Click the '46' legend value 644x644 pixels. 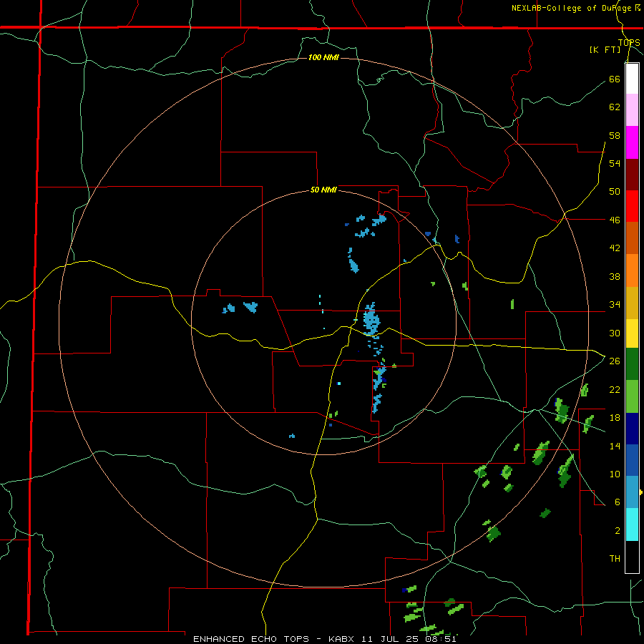tap(615, 220)
